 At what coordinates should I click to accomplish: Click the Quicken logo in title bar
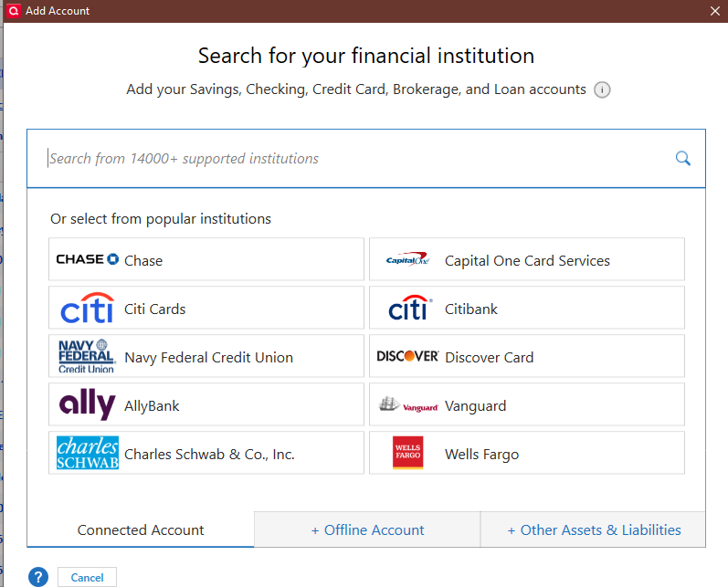coord(14,11)
